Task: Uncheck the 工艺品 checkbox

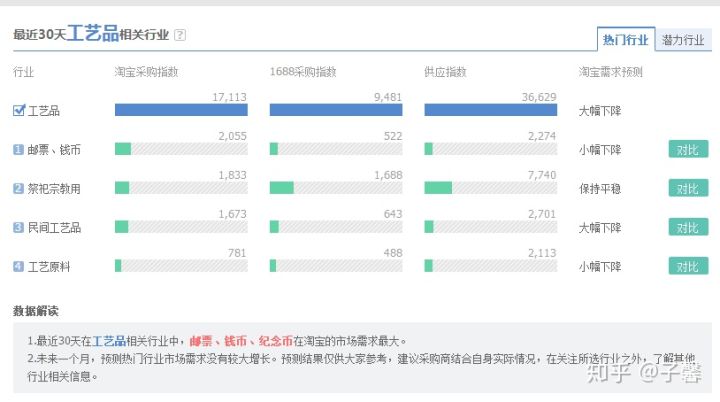Action: pyautogui.click(x=19, y=110)
